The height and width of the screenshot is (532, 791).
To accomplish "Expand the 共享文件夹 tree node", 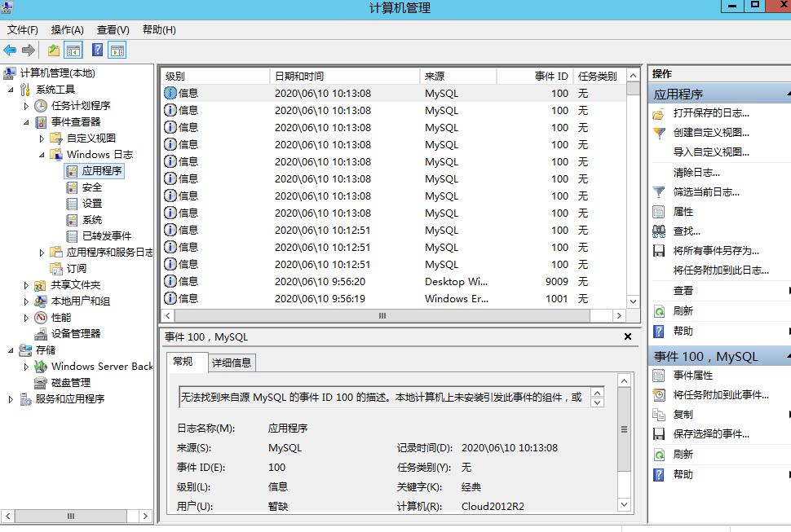I will coord(26,285).
